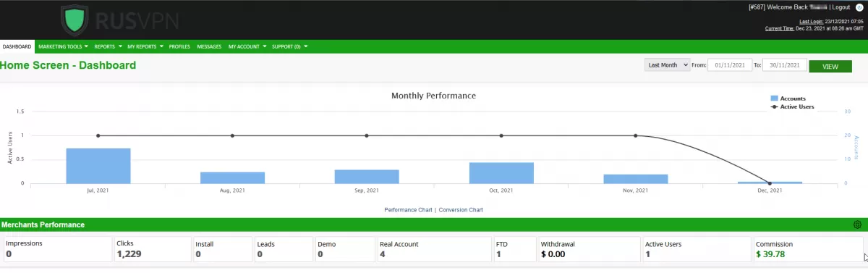Open the Last Month period dropdown
This screenshot has width=868, height=273.
[x=667, y=65]
